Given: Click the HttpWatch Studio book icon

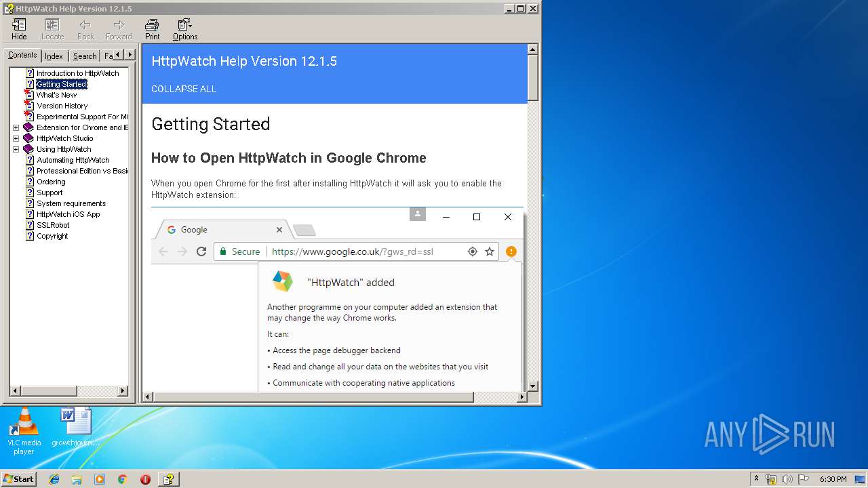Looking at the screenshot, I should coord(28,138).
